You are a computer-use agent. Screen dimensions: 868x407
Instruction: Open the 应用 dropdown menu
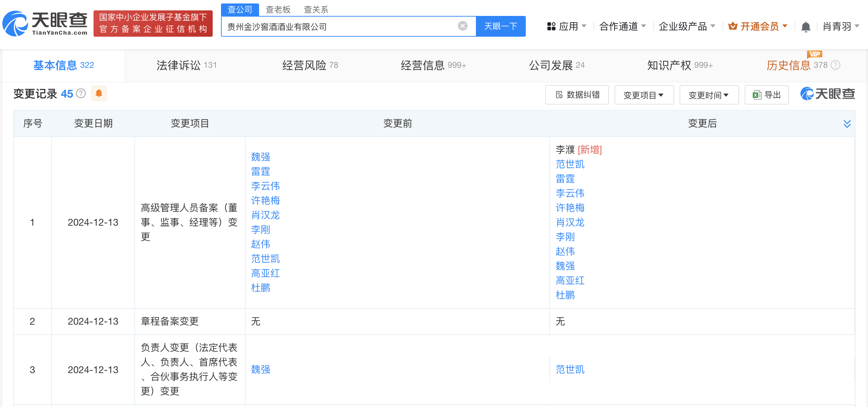[566, 26]
